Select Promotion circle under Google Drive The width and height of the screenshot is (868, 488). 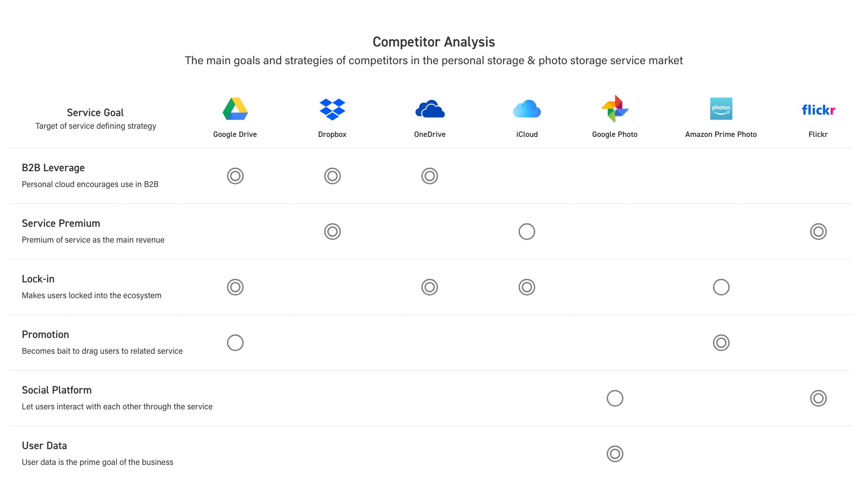click(235, 343)
